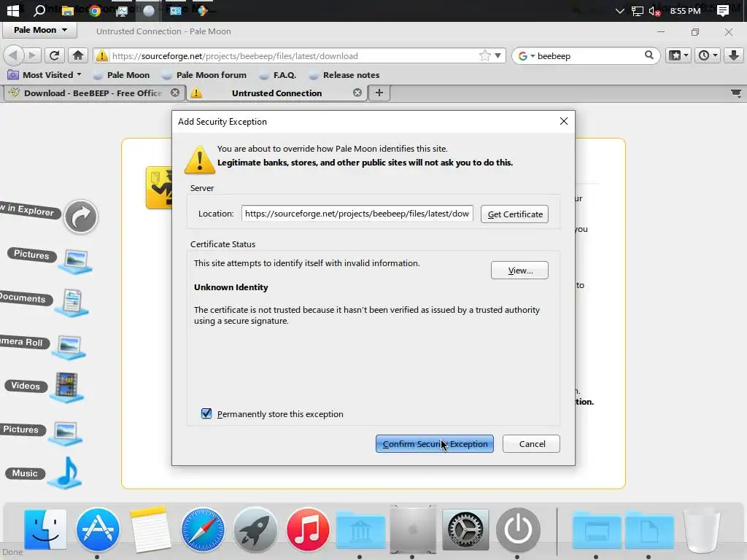Open the list all tabs dropdown
Screen dimensions: 747x560
pyautogui.click(x=736, y=93)
